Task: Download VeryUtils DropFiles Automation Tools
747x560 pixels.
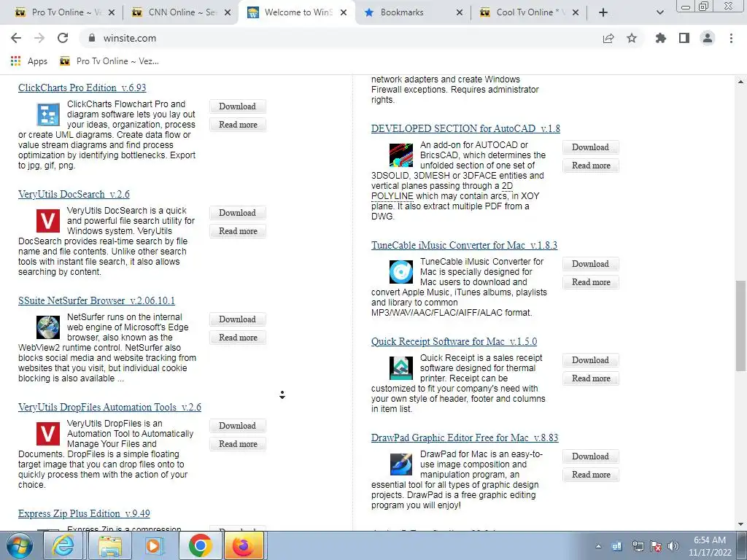Action: (238, 426)
